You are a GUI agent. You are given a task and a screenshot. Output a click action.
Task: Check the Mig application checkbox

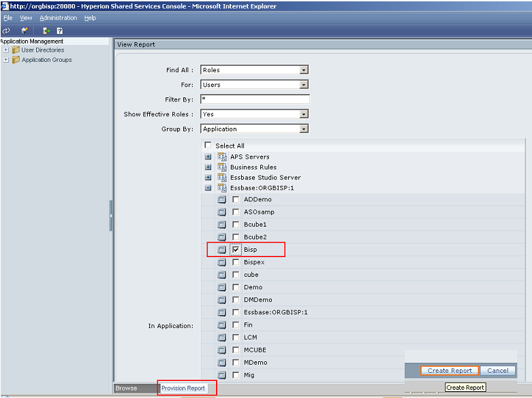(236, 375)
